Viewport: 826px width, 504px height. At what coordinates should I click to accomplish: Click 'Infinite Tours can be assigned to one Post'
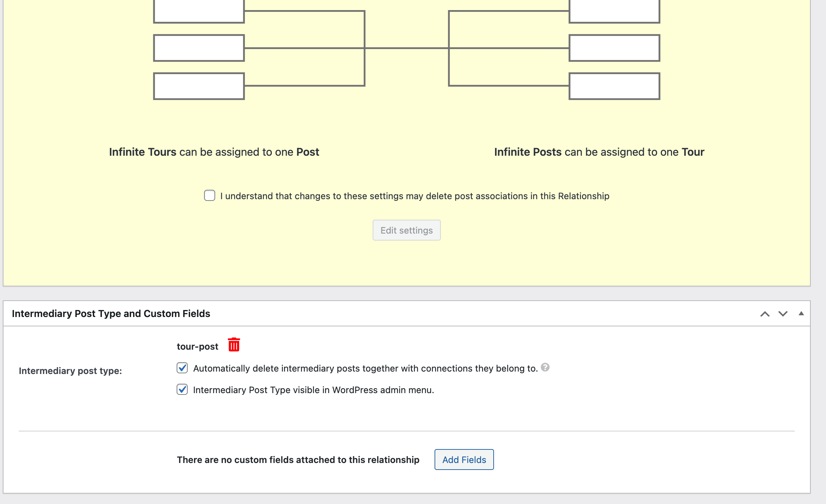point(214,152)
